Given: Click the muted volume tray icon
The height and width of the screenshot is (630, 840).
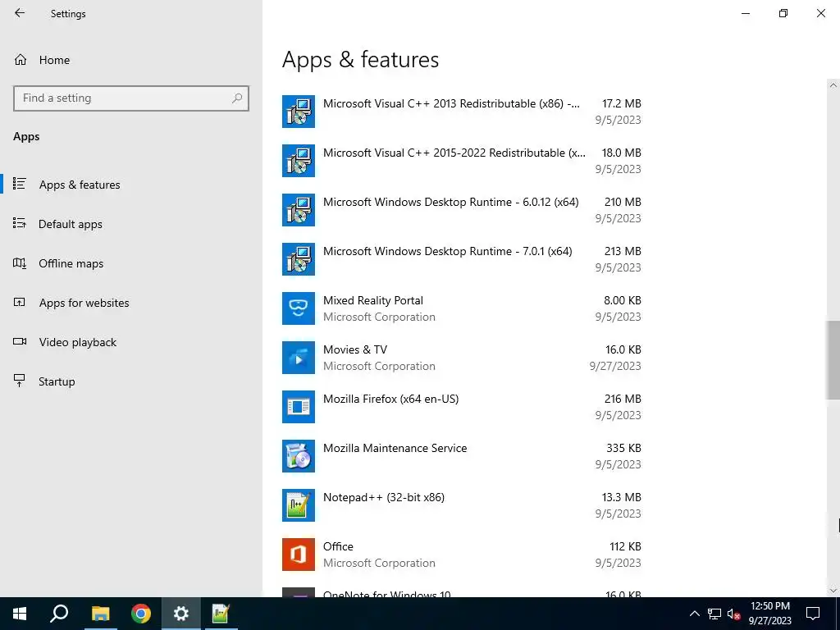Looking at the screenshot, I should pos(734,614).
